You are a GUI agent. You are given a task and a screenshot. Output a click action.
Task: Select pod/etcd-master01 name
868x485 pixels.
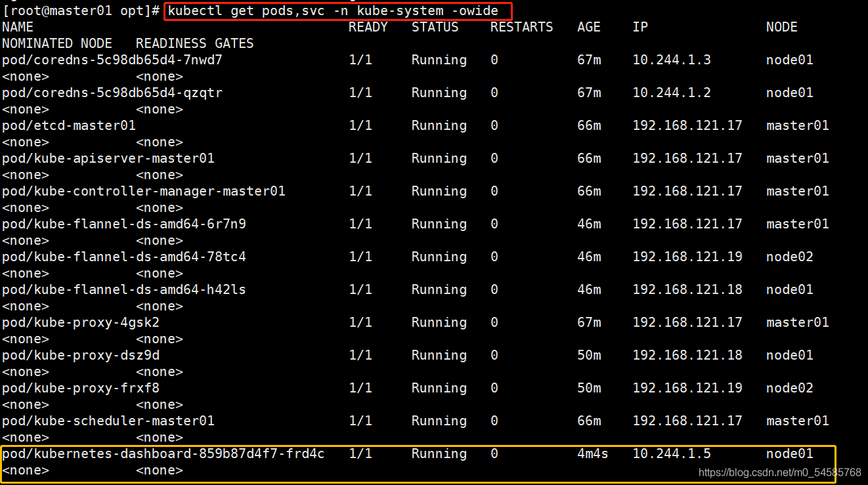(x=69, y=125)
